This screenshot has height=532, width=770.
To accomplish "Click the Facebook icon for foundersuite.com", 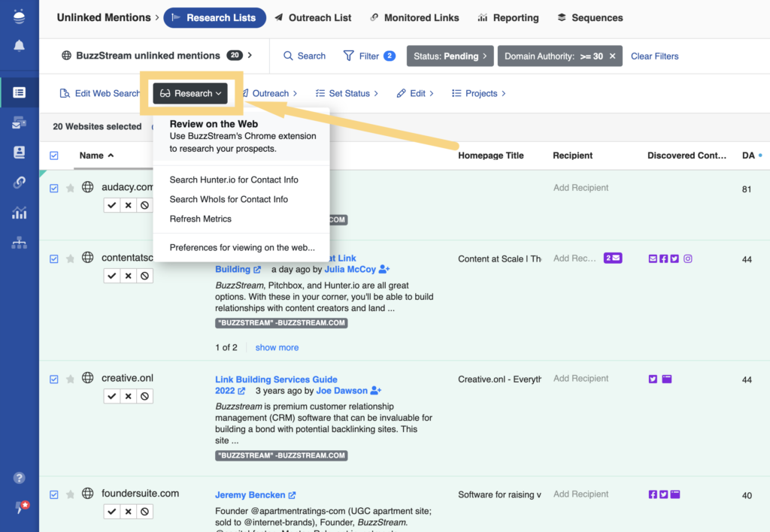I will 653,494.
